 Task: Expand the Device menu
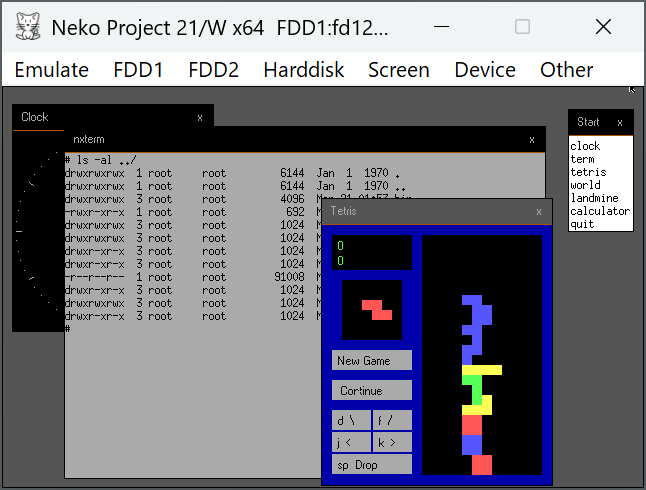(485, 70)
